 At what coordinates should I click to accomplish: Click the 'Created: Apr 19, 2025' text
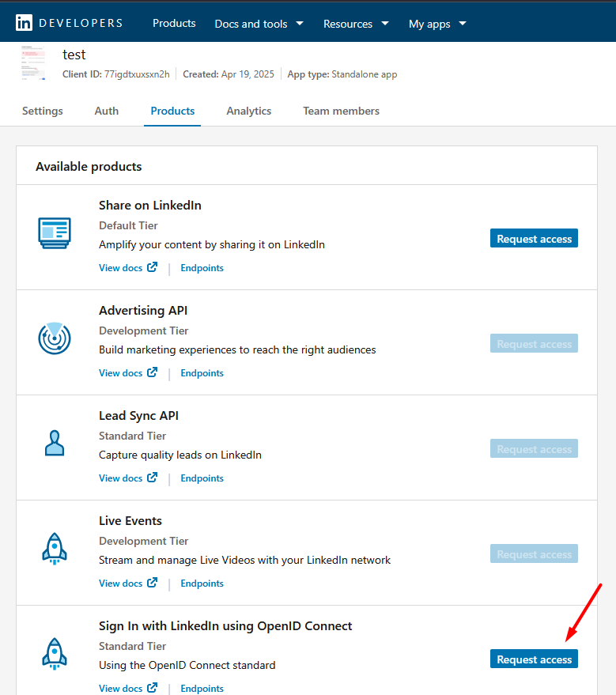pyautogui.click(x=229, y=74)
